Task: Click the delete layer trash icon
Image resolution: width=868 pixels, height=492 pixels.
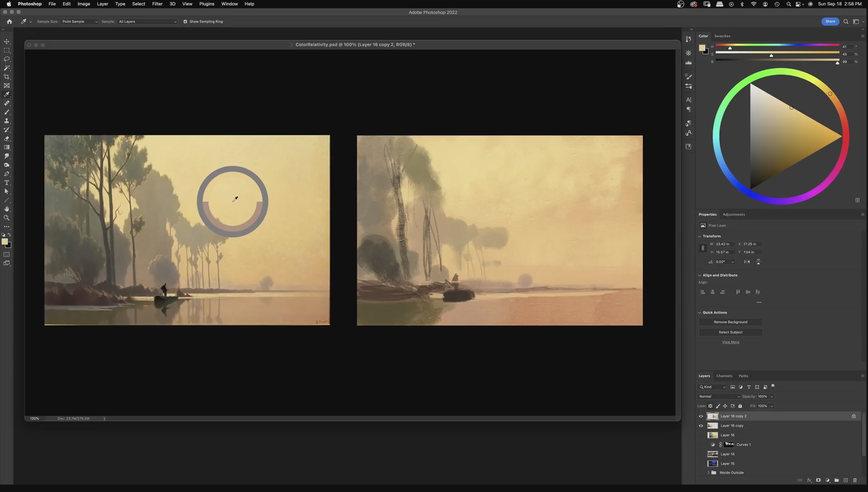Action: point(855,480)
